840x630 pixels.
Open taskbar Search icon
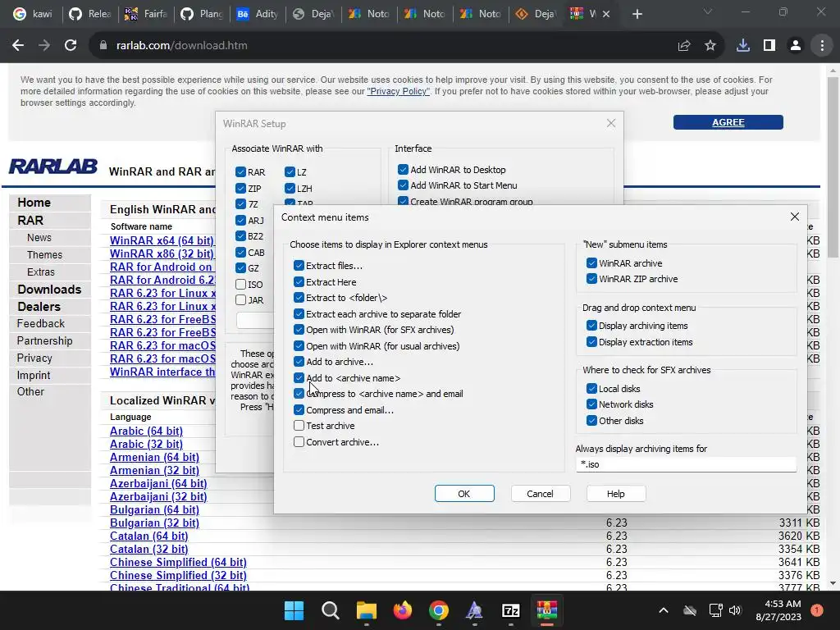pyautogui.click(x=330, y=610)
